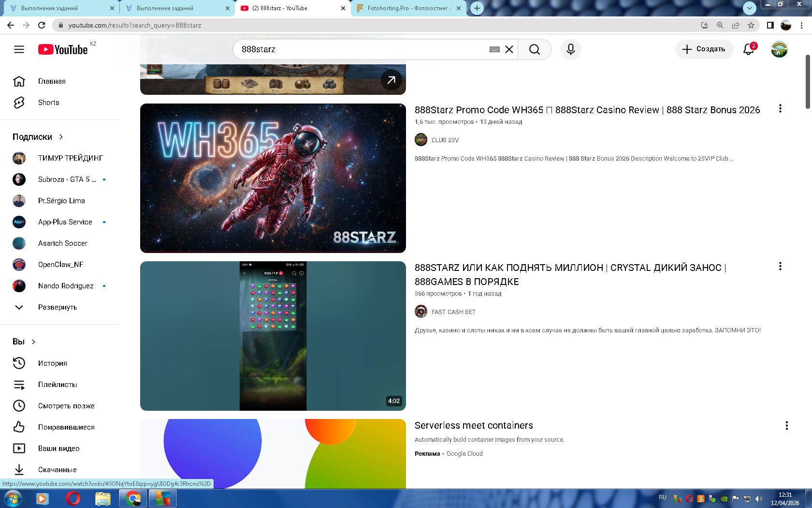Click the Создать button
Image resolution: width=812 pixels, height=508 pixels.
[704, 49]
